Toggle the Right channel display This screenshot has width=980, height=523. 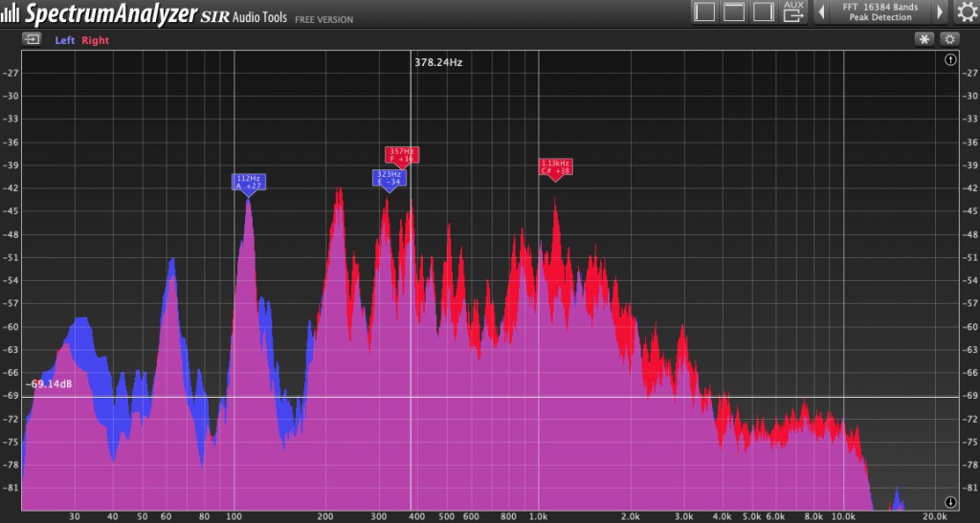(x=96, y=40)
